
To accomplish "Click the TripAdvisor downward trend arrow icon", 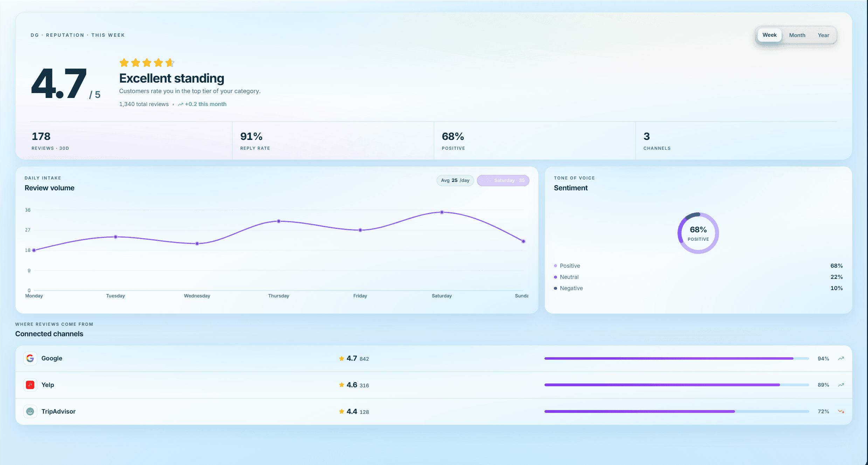I will [x=841, y=411].
